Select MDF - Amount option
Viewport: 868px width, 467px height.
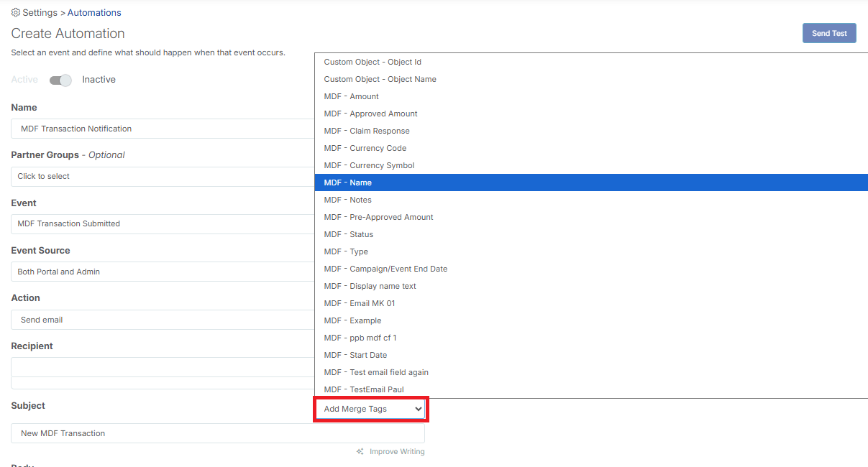click(x=591, y=96)
